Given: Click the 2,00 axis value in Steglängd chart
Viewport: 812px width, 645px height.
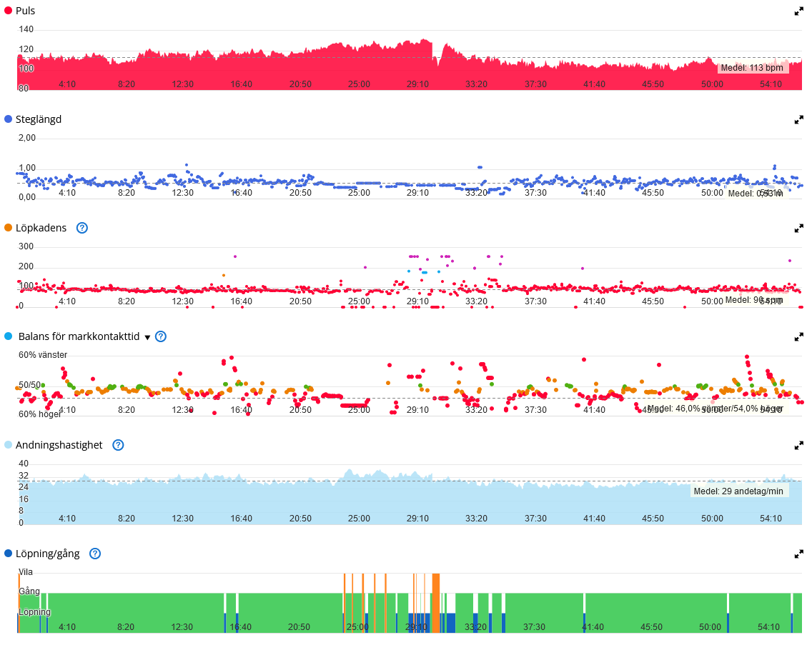Looking at the screenshot, I should [x=27, y=138].
